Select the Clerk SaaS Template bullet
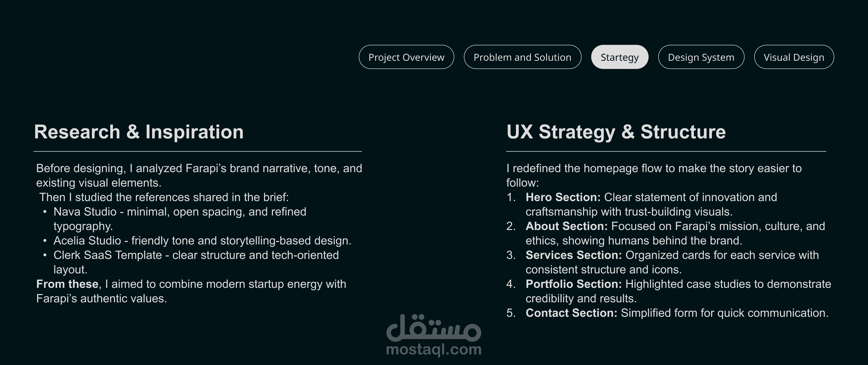Image resolution: width=868 pixels, height=365 pixels. coord(196,255)
